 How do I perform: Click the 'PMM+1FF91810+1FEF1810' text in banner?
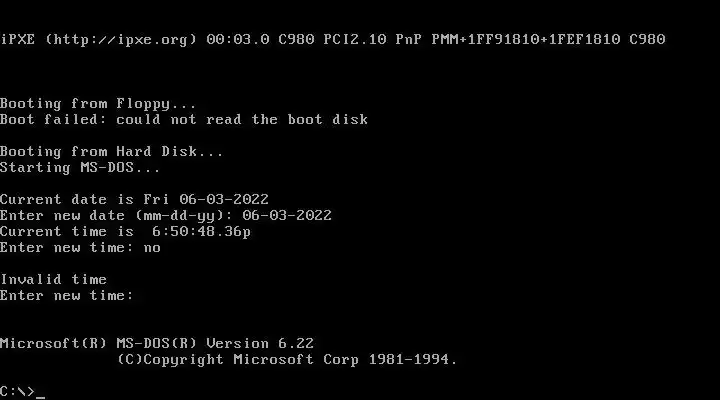tap(526, 39)
